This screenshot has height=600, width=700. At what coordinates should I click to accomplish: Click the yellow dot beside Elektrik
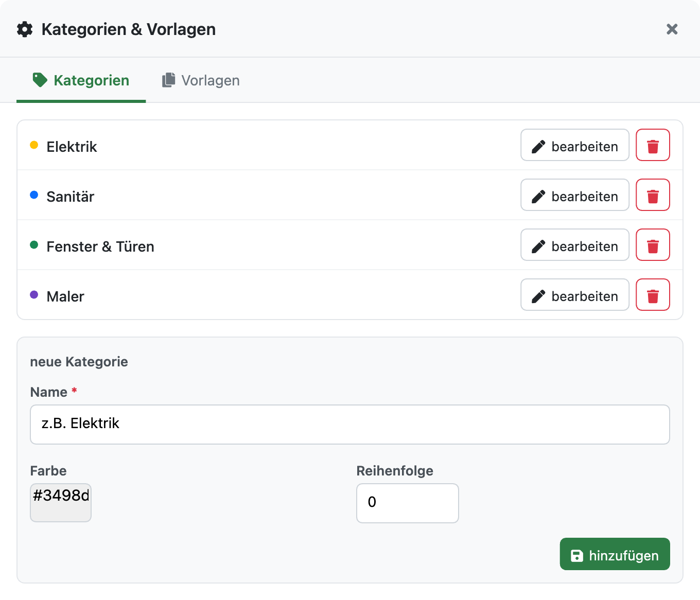[x=34, y=145]
